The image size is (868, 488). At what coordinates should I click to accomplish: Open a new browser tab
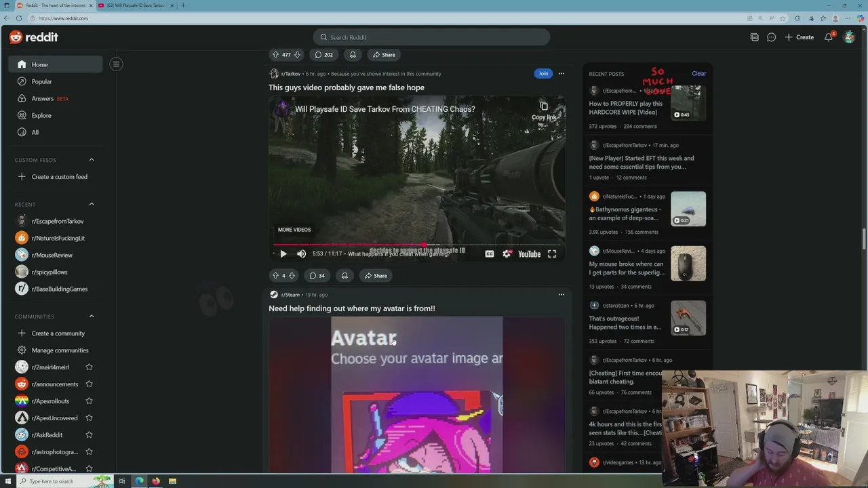(182, 5)
